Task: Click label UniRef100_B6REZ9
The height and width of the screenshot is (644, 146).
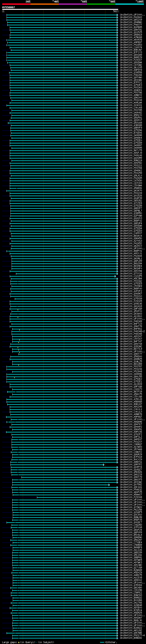Action: 131,58
